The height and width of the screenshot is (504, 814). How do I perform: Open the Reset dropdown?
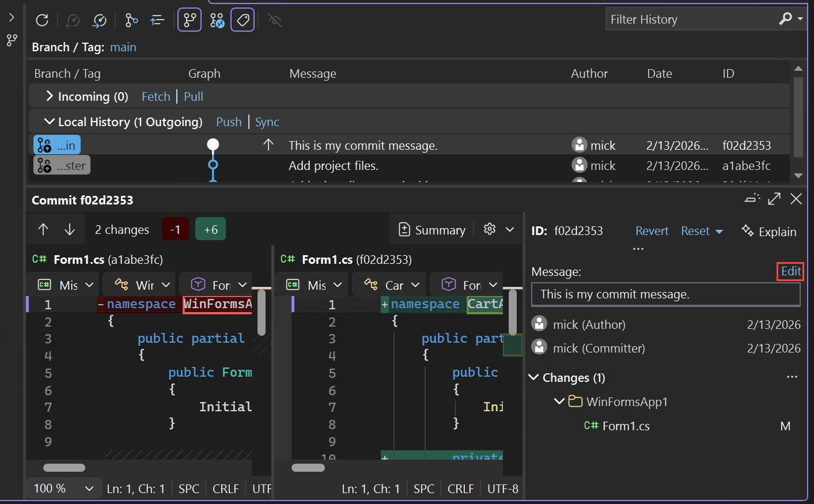point(702,230)
